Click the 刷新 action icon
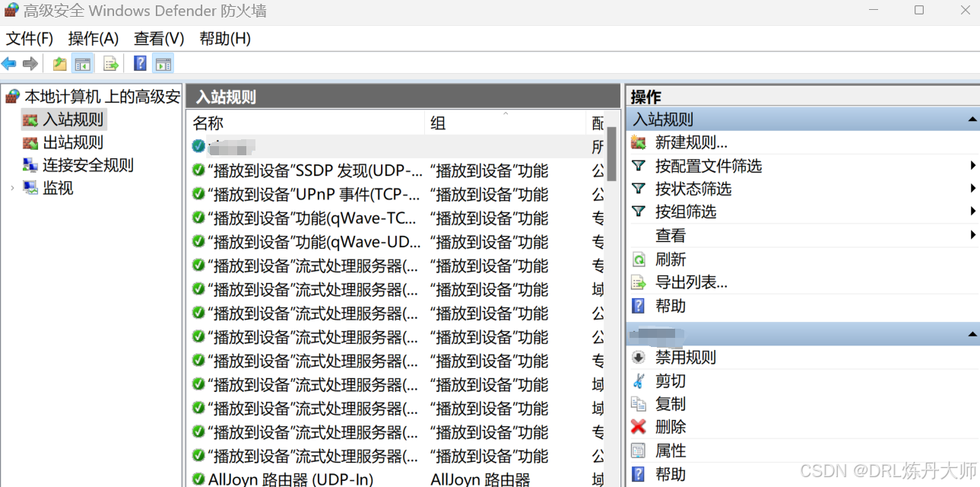The height and width of the screenshot is (487, 980). (x=639, y=259)
